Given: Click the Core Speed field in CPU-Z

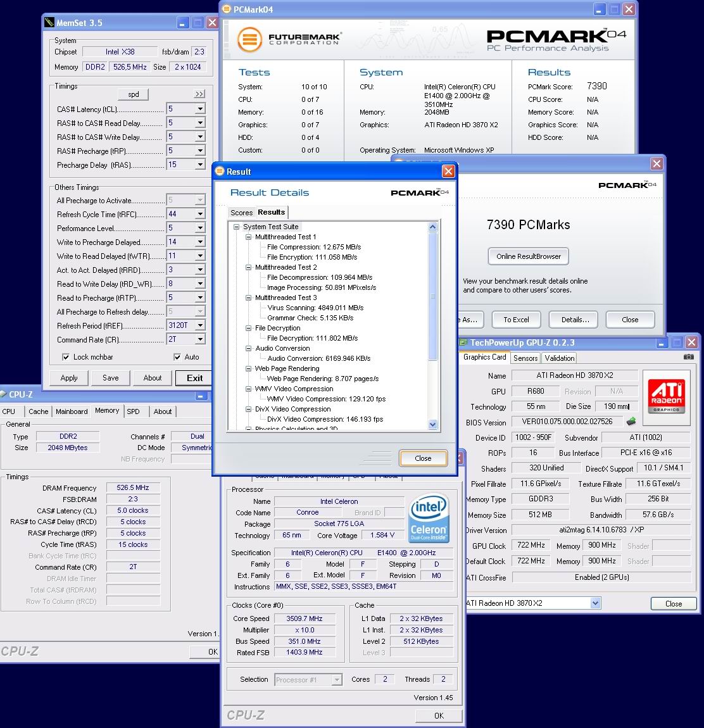Looking at the screenshot, I should click(x=304, y=618).
